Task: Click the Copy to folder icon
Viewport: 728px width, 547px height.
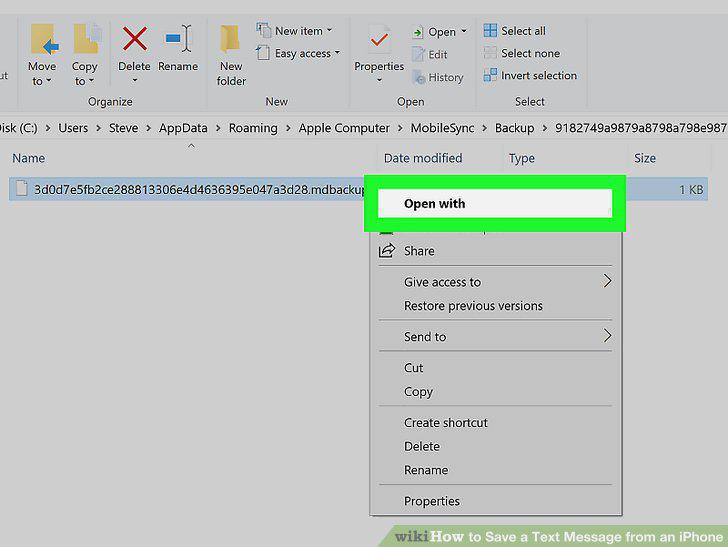Action: (87, 39)
